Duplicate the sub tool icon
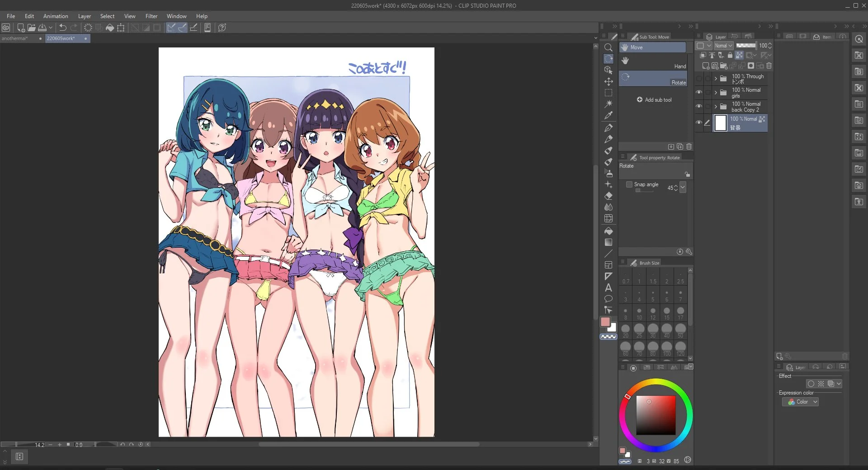Viewport: 868px width, 470px height. tap(680, 146)
